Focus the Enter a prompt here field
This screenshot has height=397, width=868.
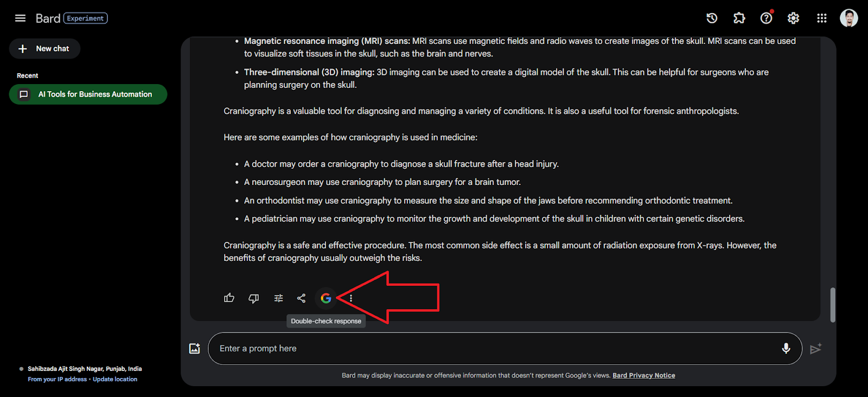point(505,349)
